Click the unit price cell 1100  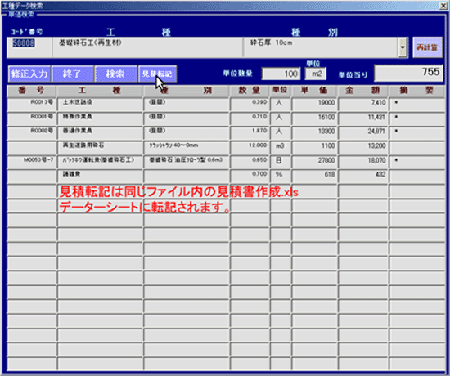click(314, 147)
